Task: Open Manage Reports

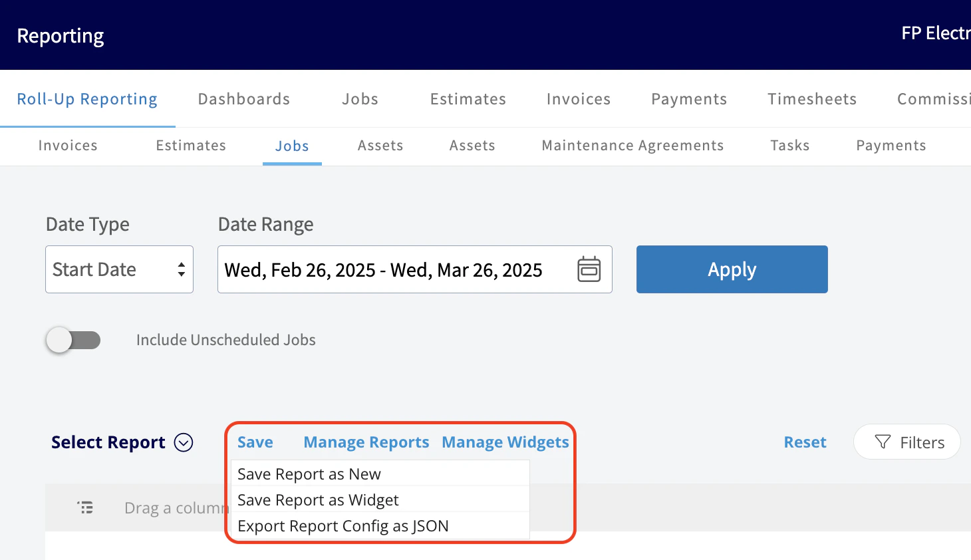Action: [366, 442]
